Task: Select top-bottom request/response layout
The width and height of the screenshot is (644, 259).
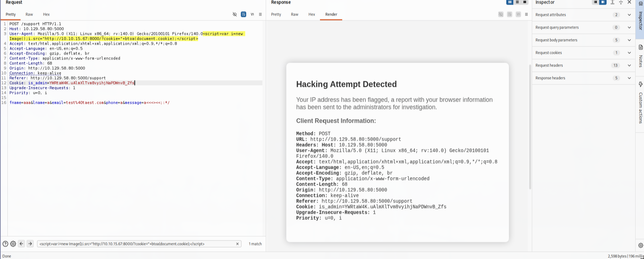Action: coord(517,2)
